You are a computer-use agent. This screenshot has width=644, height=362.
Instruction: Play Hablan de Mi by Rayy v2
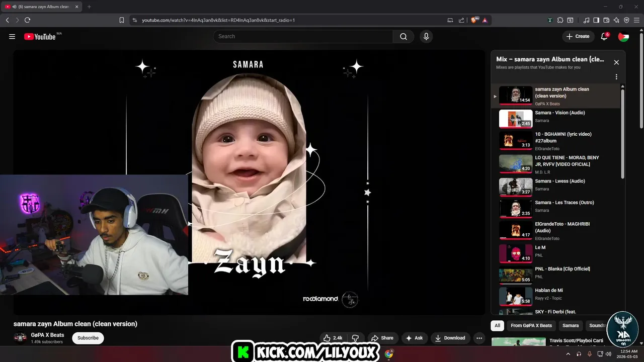click(x=556, y=297)
